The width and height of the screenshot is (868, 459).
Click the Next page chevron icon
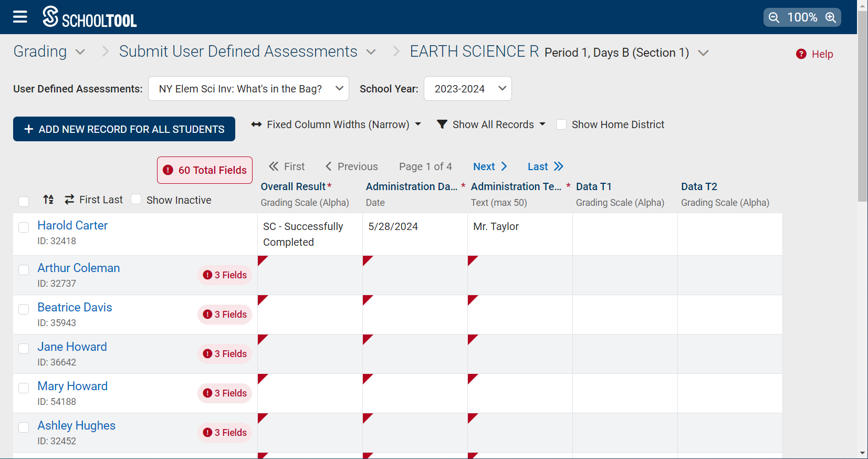point(504,166)
